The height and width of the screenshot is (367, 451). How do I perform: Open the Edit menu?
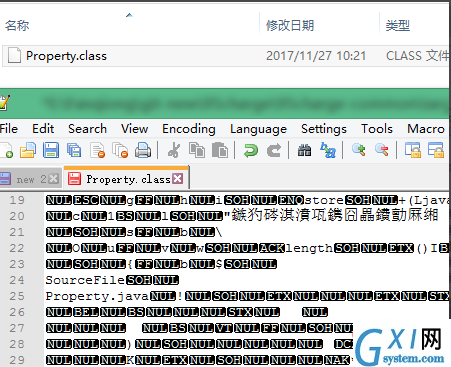point(43,129)
